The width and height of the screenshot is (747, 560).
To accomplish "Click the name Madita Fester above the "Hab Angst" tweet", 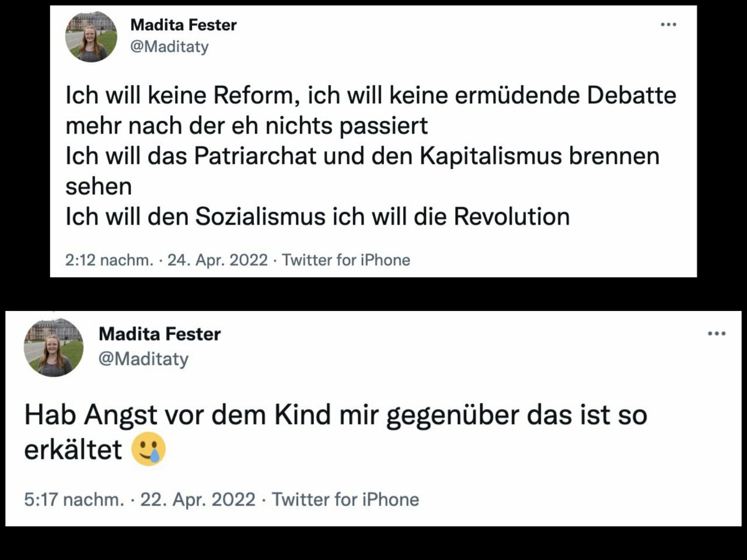I will coord(159,334).
